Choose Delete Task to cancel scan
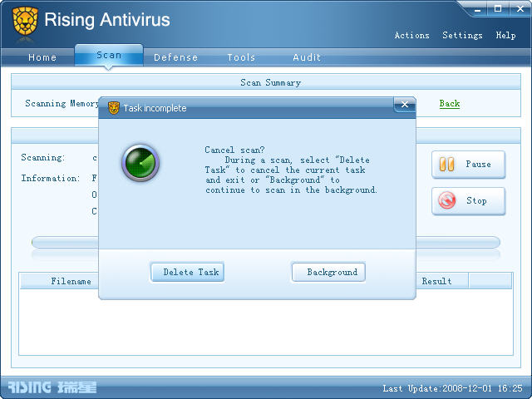 click(187, 272)
